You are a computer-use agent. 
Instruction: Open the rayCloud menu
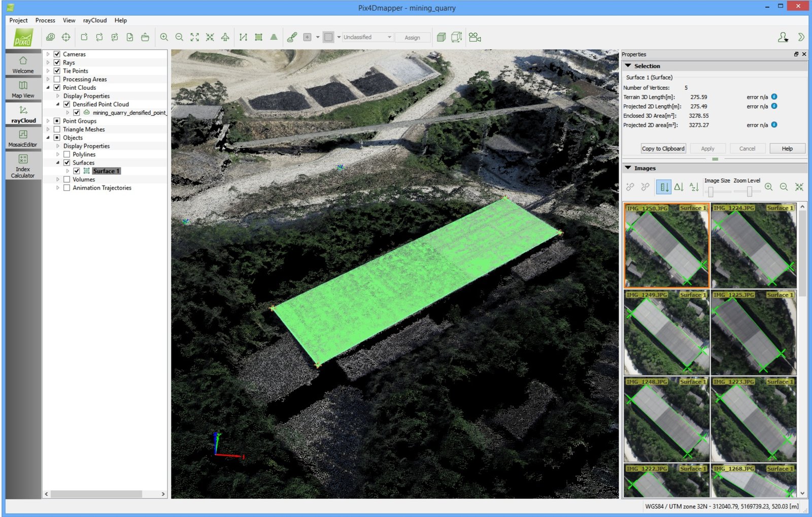point(95,20)
